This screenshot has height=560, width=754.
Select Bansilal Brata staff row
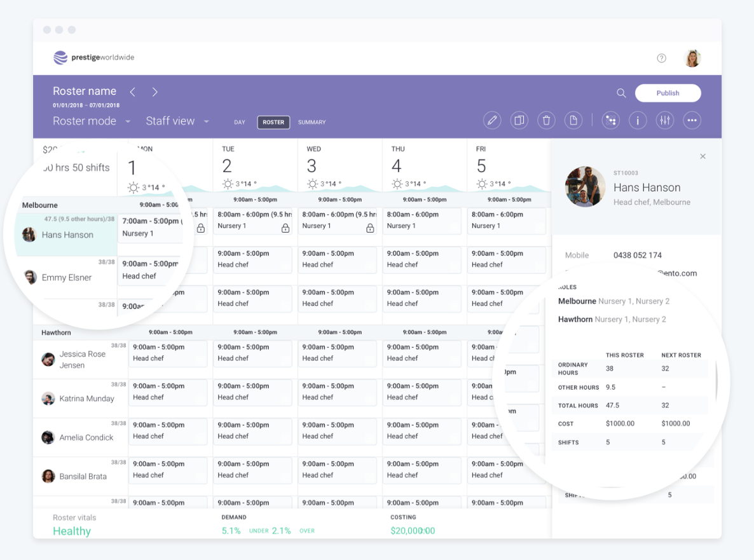[x=81, y=476]
